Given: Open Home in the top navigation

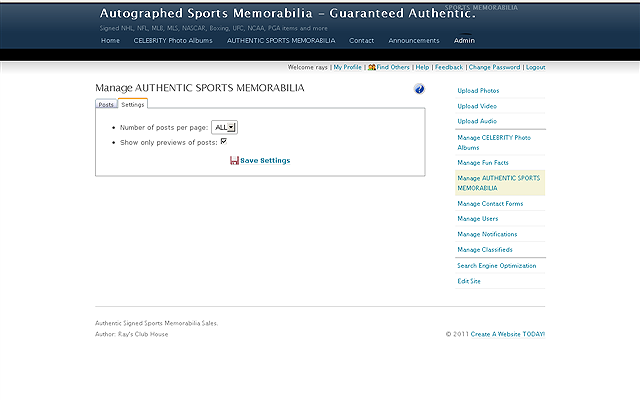Looking at the screenshot, I should 110,41.
